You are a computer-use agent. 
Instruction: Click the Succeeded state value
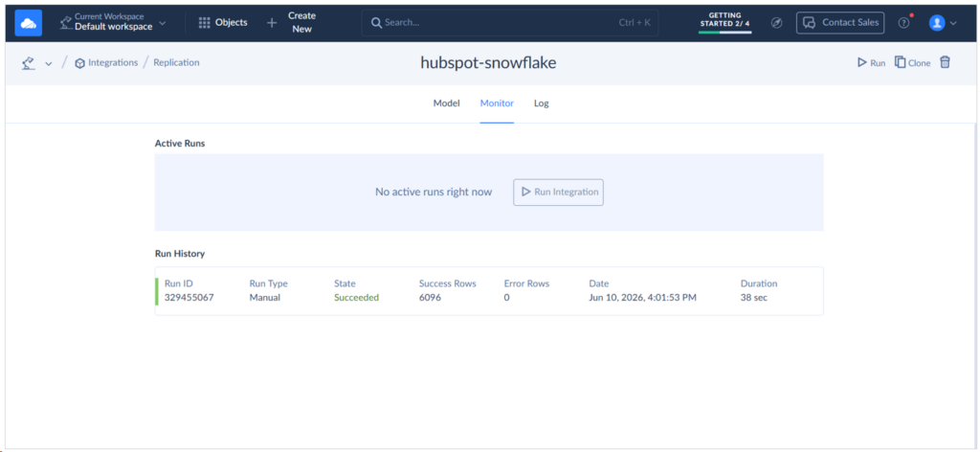[356, 298]
